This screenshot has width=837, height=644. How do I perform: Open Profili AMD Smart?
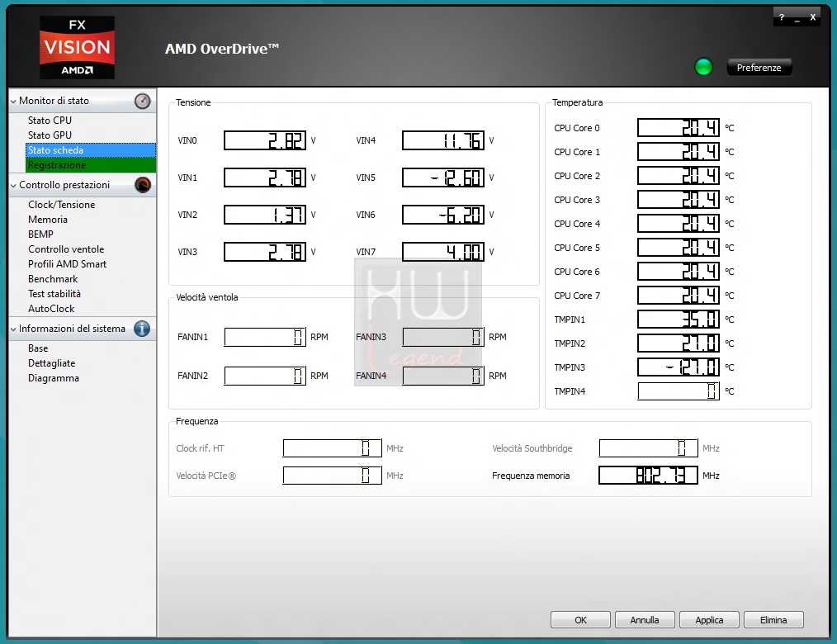click(x=67, y=264)
